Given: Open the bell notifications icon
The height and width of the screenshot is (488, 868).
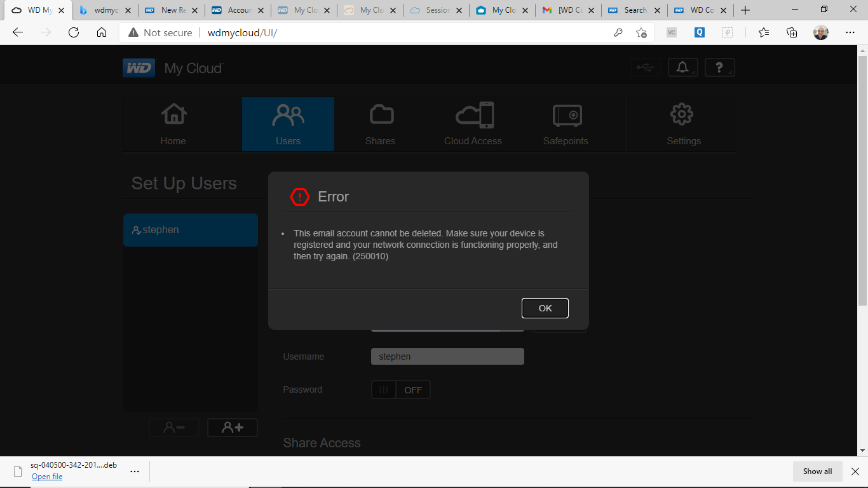Looking at the screenshot, I should pyautogui.click(x=683, y=67).
